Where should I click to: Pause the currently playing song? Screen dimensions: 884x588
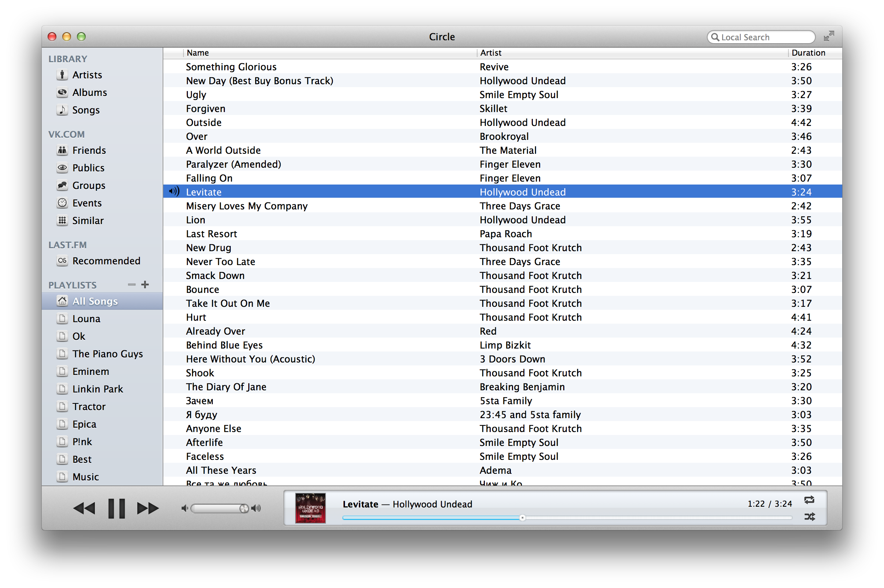[117, 509]
